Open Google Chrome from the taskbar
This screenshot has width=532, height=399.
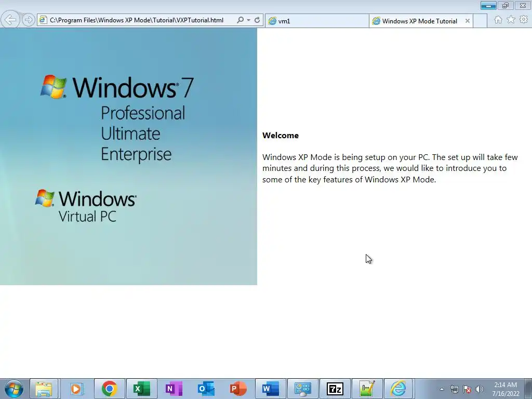click(x=109, y=389)
